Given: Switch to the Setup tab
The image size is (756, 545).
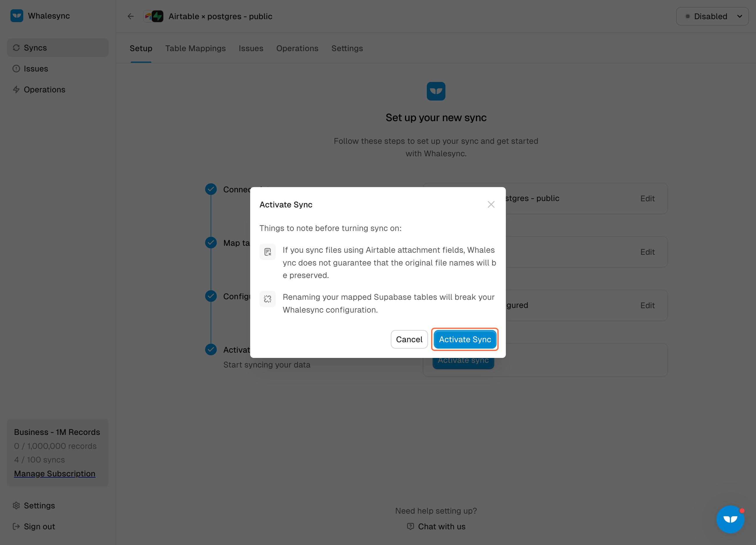Looking at the screenshot, I should [141, 48].
